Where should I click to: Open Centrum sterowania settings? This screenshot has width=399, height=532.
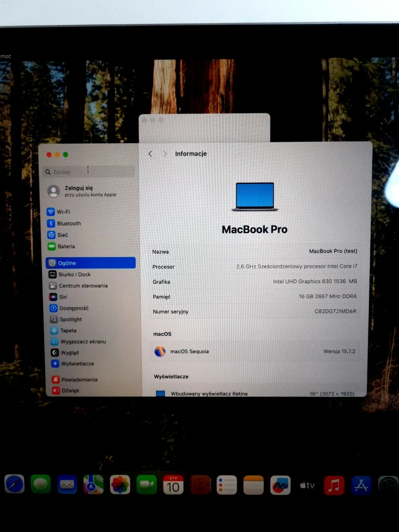[83, 286]
